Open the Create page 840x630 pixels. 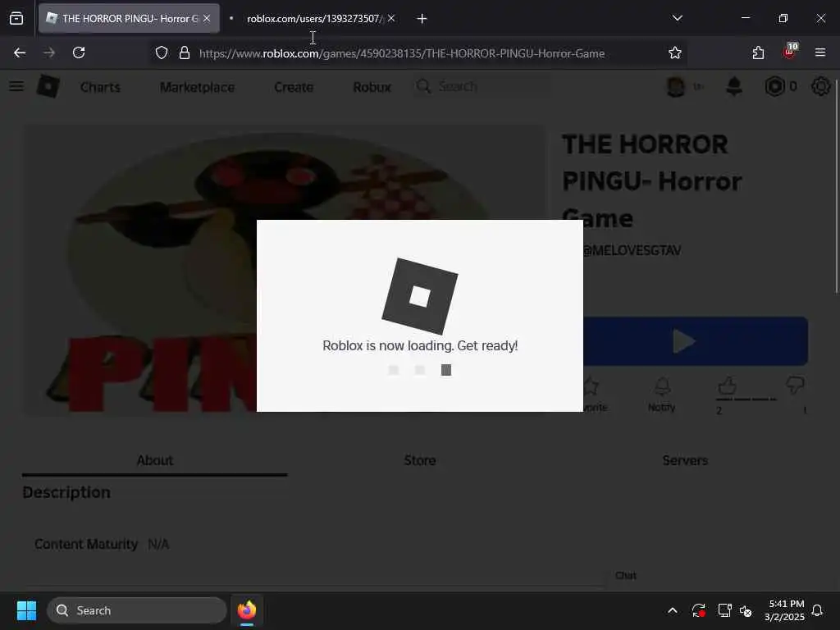point(294,87)
